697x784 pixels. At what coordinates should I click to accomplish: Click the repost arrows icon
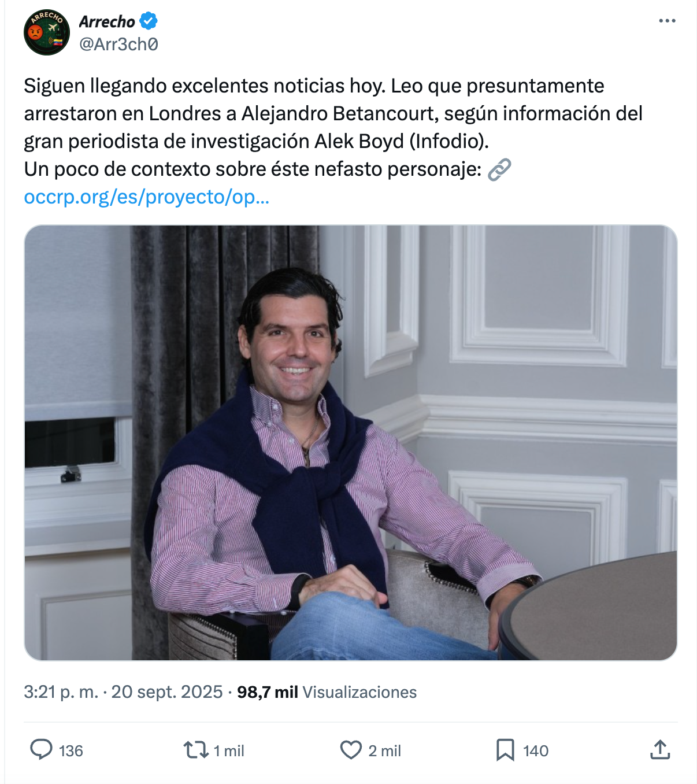pos(196,750)
